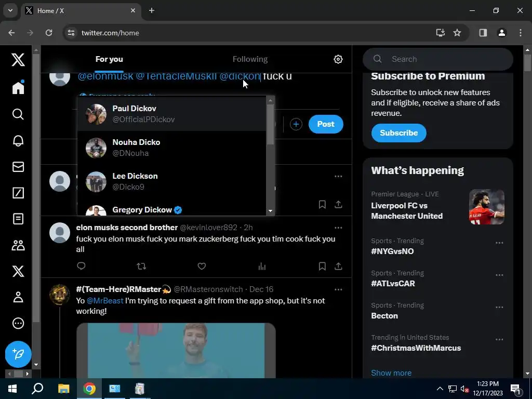Open Chrome three-dot menu
Viewport: 532px width, 399px height.
click(x=521, y=33)
